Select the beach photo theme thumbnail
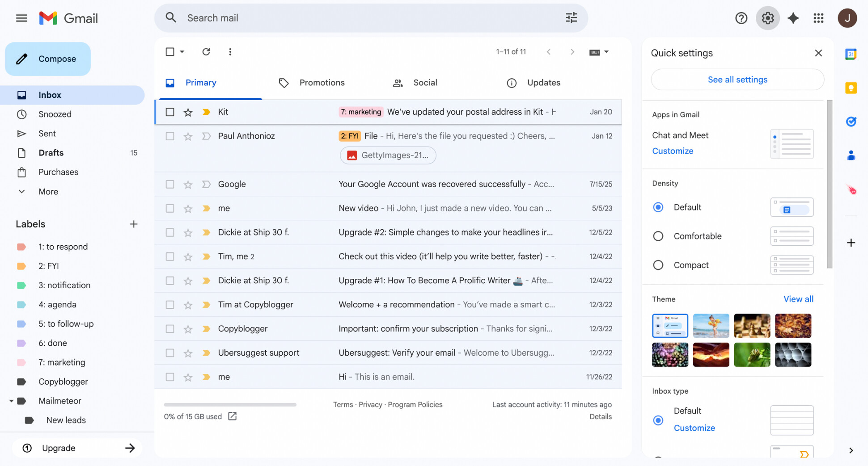 pyautogui.click(x=711, y=326)
